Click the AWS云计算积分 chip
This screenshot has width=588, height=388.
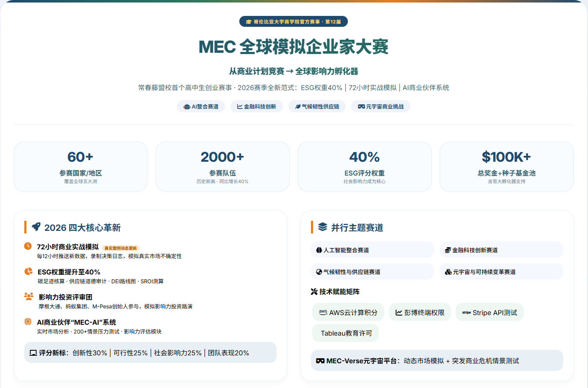(x=348, y=312)
